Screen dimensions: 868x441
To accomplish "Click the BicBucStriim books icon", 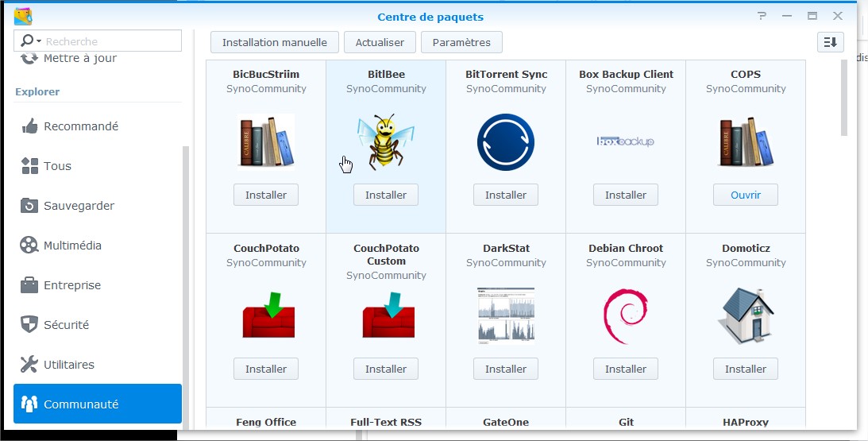I will [x=266, y=141].
